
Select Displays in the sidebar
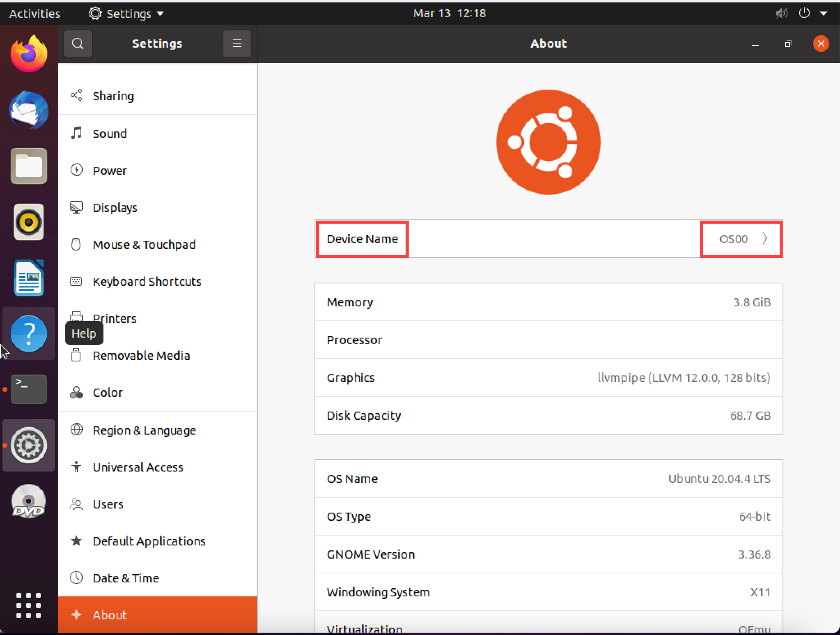point(158,207)
